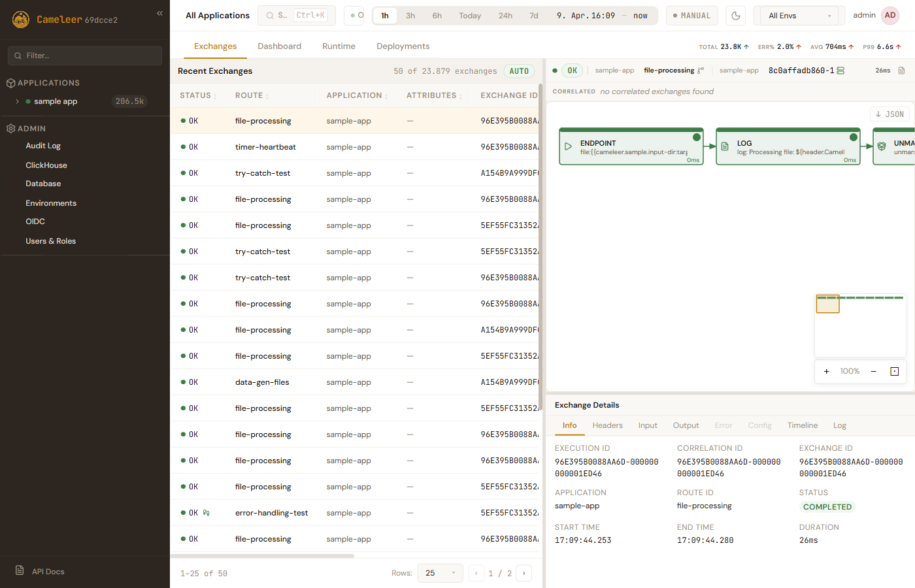Toggle the AUTO badge in Recent Exchanges
The image size is (915, 588).
[x=519, y=71]
